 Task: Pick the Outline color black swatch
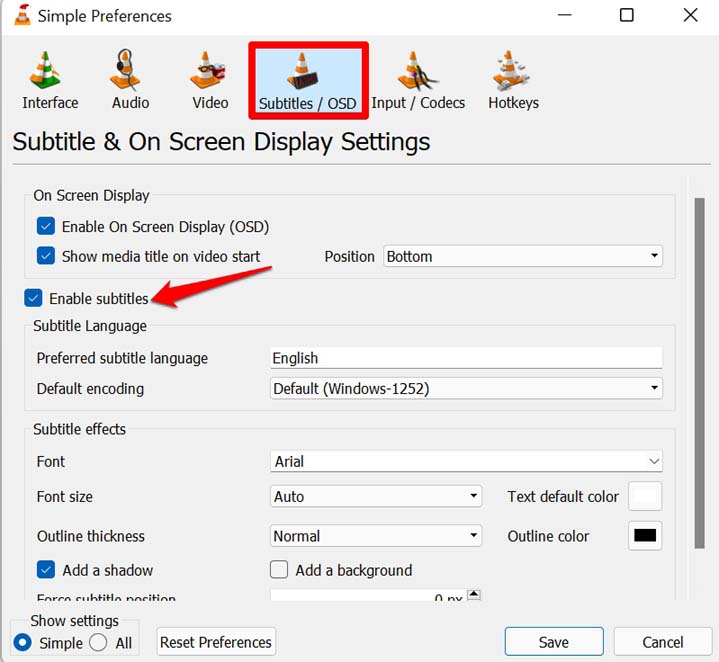[645, 535]
